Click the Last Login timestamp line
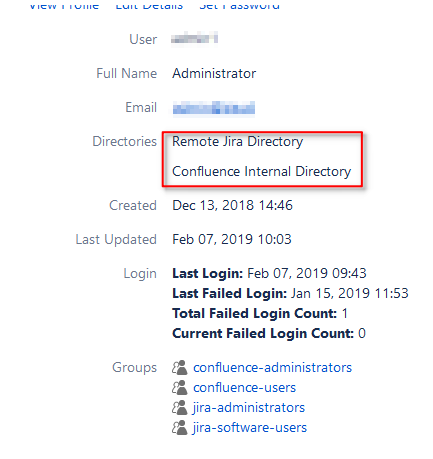 (269, 273)
